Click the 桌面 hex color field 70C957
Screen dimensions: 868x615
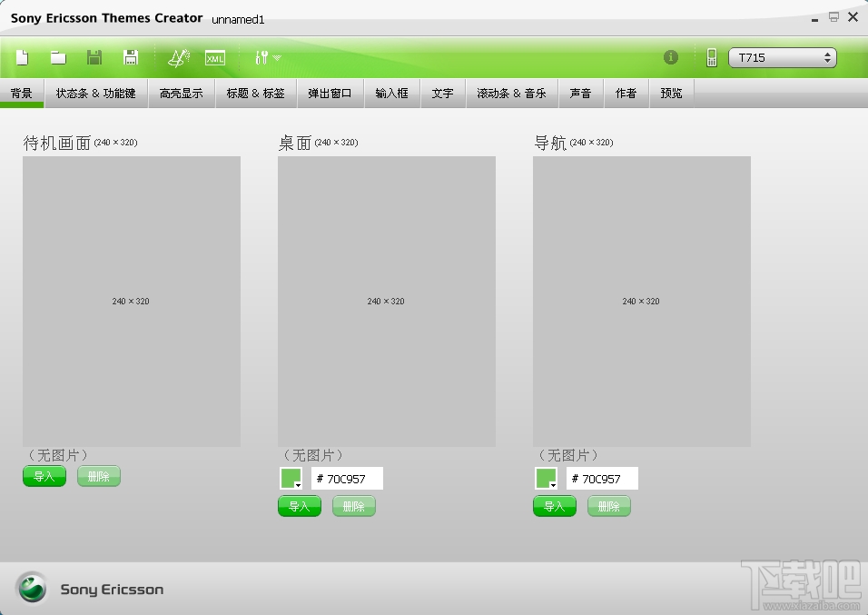point(347,478)
